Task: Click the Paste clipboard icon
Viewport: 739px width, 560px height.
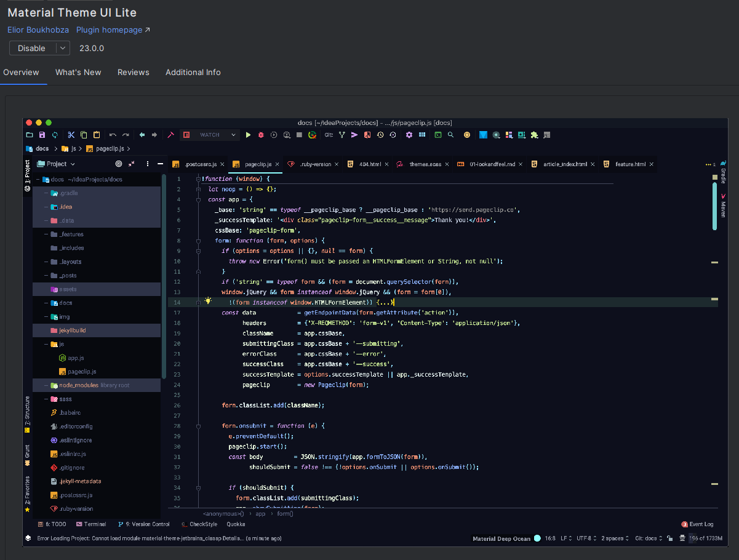Action: [97, 135]
